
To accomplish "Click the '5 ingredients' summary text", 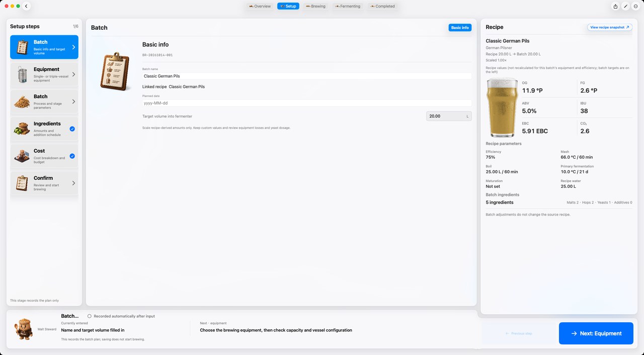I will 500,202.
